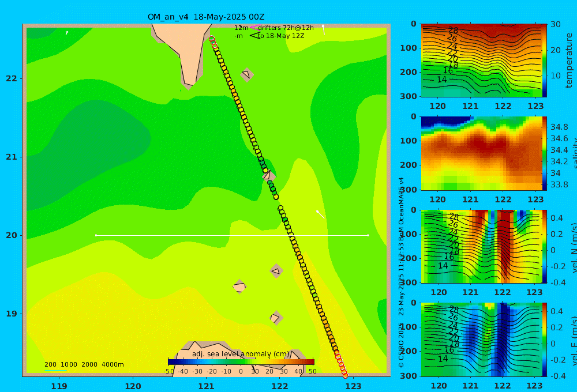The image size is (577, 392).
Task: Click longitude tick 121 on main map
Action: (x=207, y=386)
